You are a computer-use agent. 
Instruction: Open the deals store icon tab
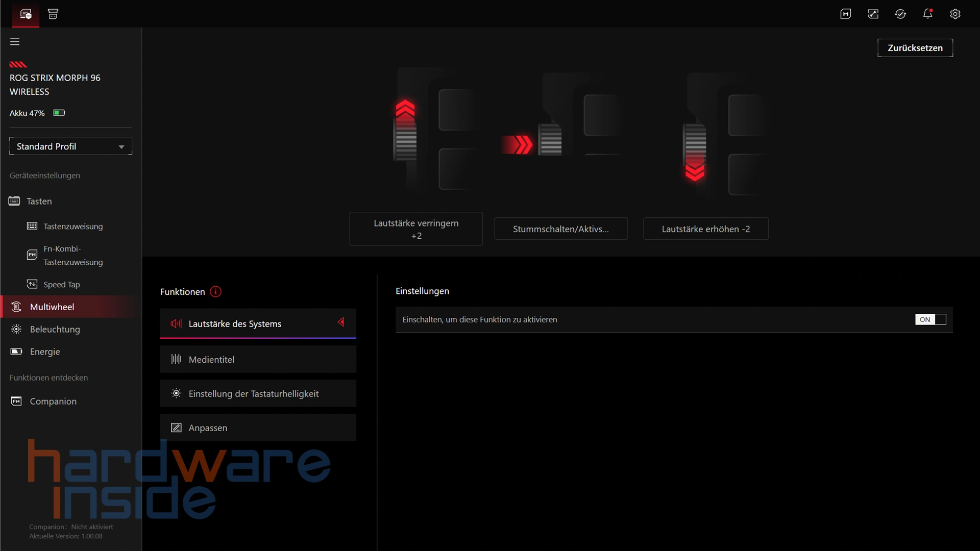[53, 14]
